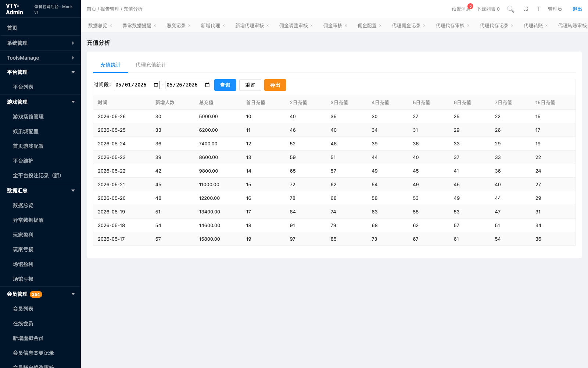Collapse the 平台管理 section arrow
This screenshot has height=368, width=588.
point(73,72)
